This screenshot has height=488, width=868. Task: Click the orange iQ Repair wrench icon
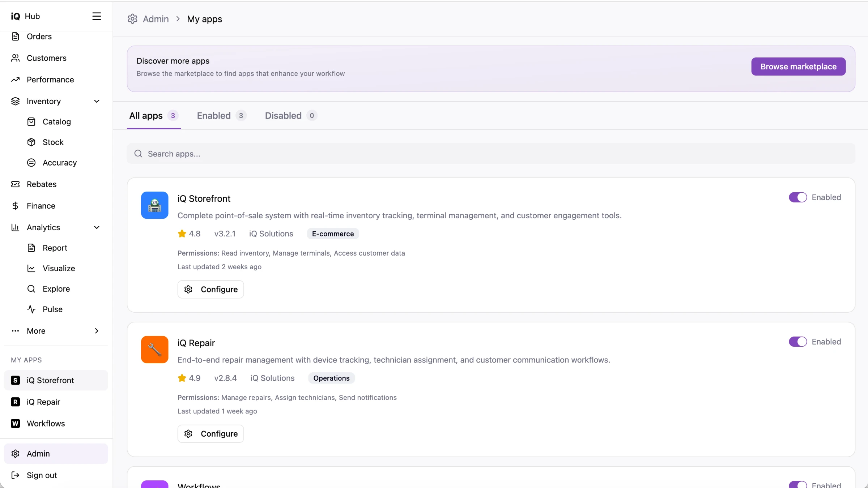154,350
